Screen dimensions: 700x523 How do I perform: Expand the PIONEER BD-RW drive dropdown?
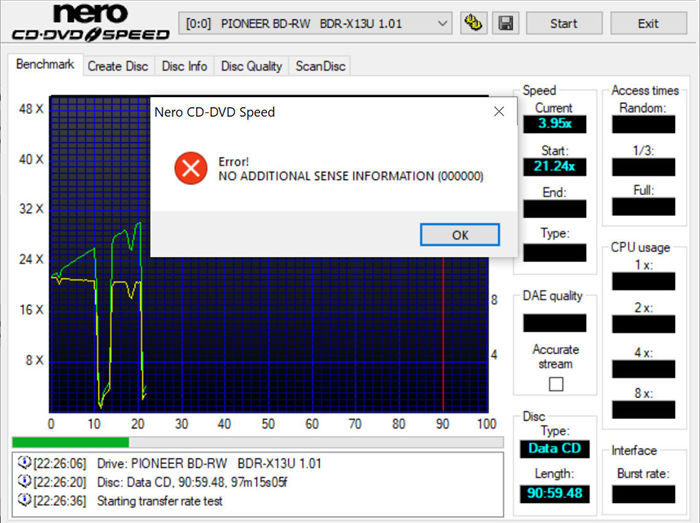(x=443, y=23)
